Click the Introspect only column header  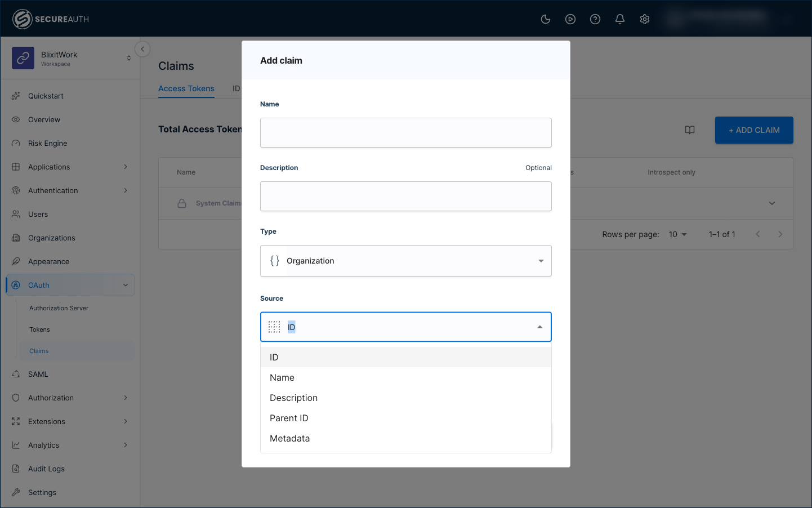tap(671, 172)
